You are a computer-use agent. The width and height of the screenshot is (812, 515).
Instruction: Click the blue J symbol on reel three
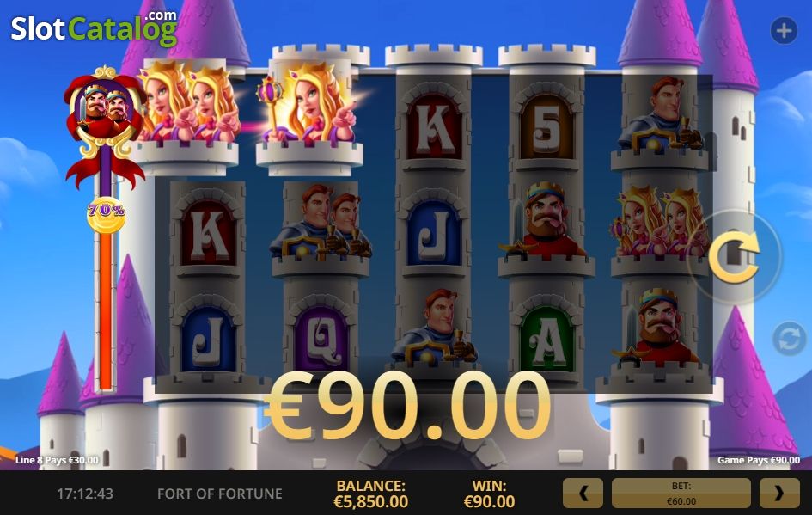coord(434,234)
